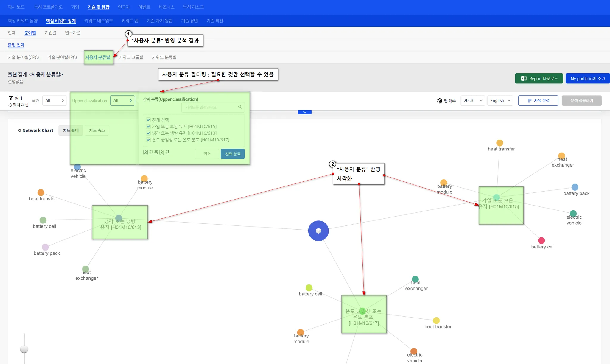This screenshot has height=364, width=610.
Task: Click the Excel icon on Report download
Action: coord(524,78)
